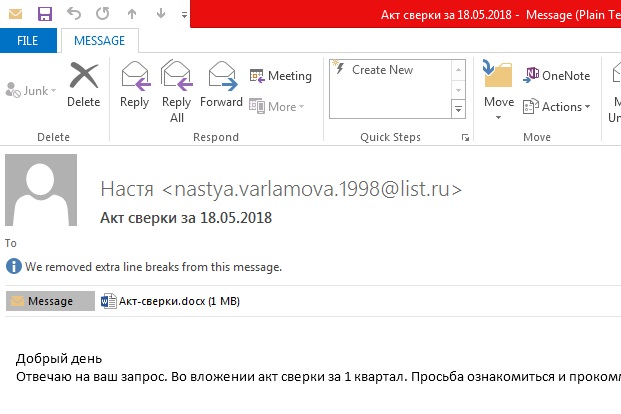Screen dimensions: 621x414
Task: Reply to the sender
Action: click(x=135, y=85)
